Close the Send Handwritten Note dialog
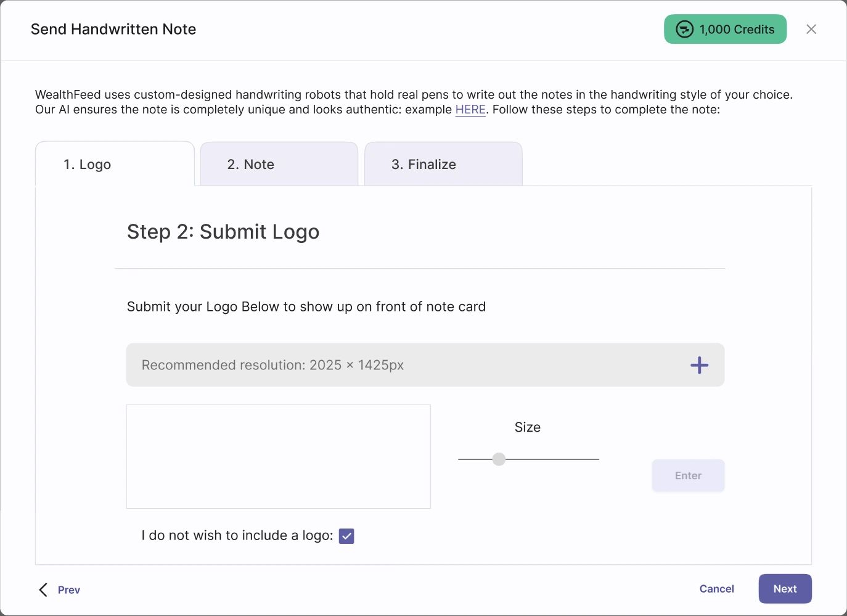This screenshot has height=616, width=847. point(811,29)
